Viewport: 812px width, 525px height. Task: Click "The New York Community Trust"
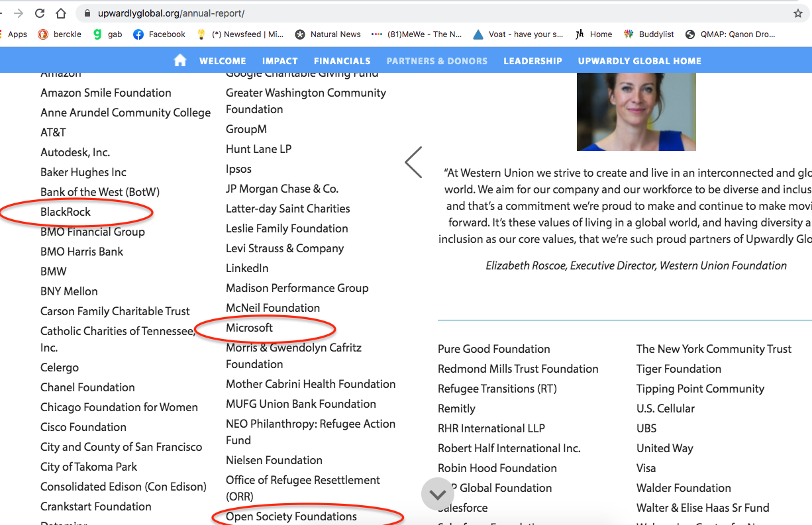(714, 349)
